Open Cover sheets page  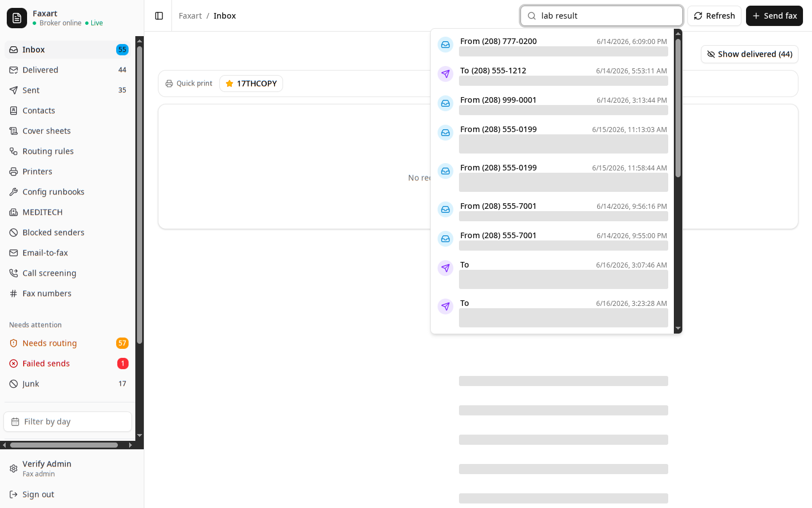(68, 131)
